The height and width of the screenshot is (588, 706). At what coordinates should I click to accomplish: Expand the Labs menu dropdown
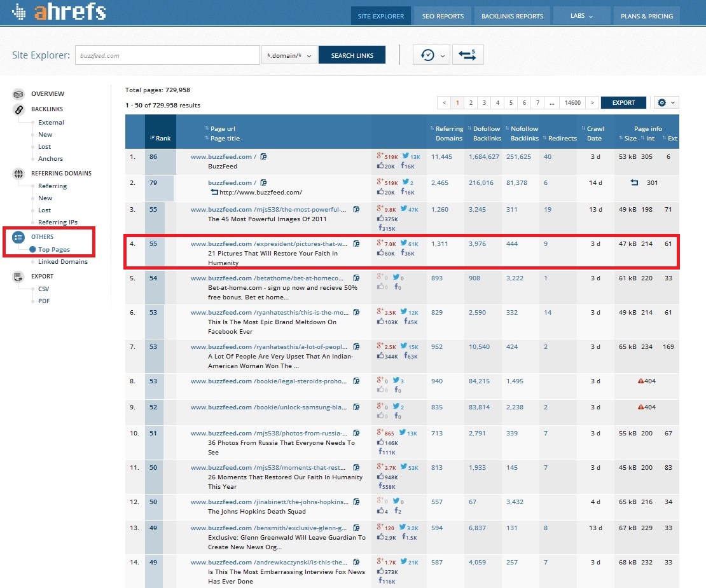pyautogui.click(x=581, y=16)
